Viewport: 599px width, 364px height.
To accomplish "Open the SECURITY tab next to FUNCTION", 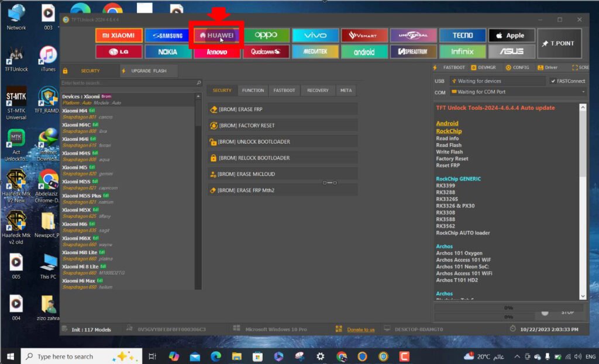I will click(x=222, y=91).
